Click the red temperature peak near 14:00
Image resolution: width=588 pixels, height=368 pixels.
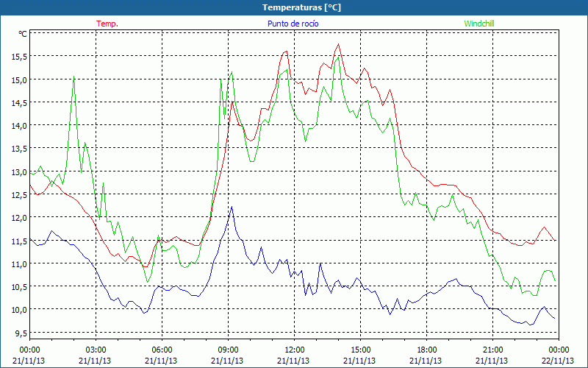point(338,44)
